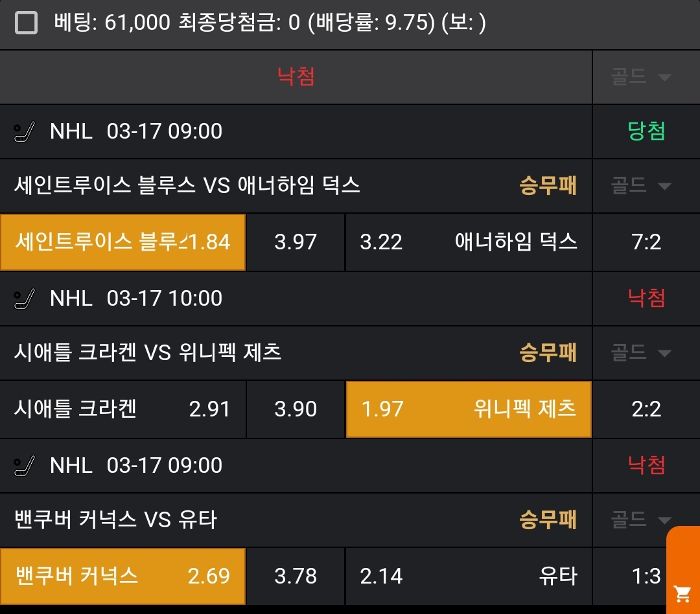Select draw odds 3.97

(x=296, y=242)
